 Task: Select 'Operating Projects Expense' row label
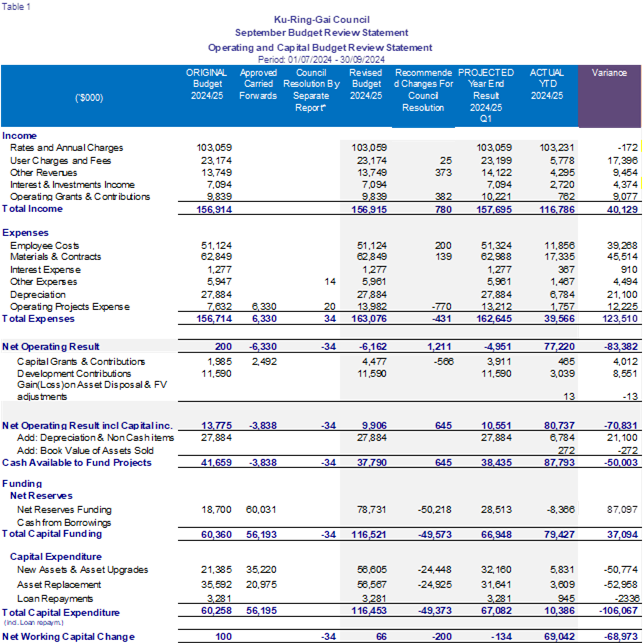(x=70, y=307)
